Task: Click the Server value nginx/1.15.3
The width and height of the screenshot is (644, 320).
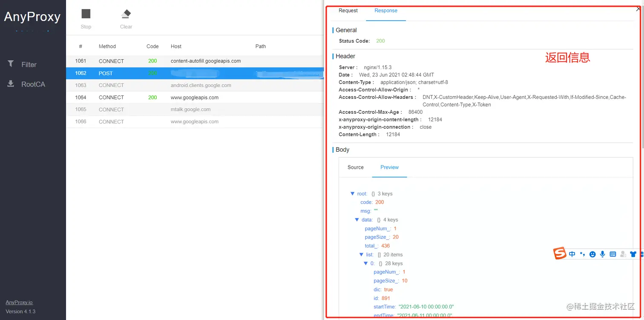Action: pyautogui.click(x=377, y=67)
